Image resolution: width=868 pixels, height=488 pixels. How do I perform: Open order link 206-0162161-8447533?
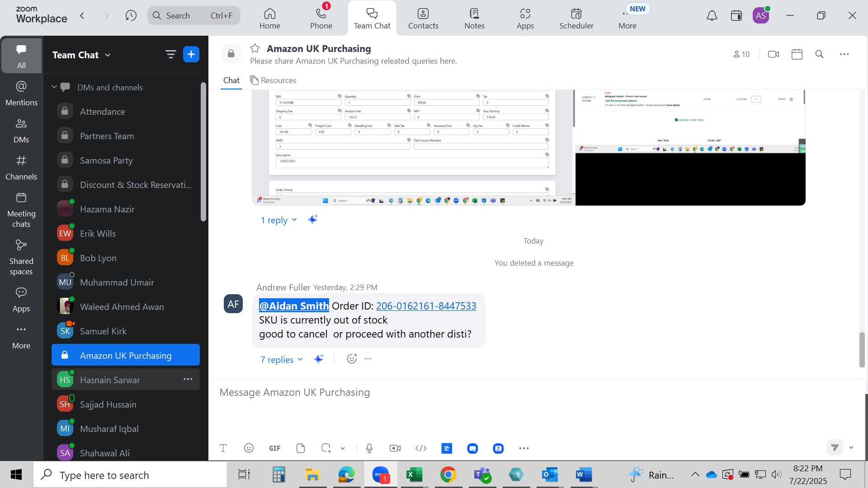click(x=426, y=306)
